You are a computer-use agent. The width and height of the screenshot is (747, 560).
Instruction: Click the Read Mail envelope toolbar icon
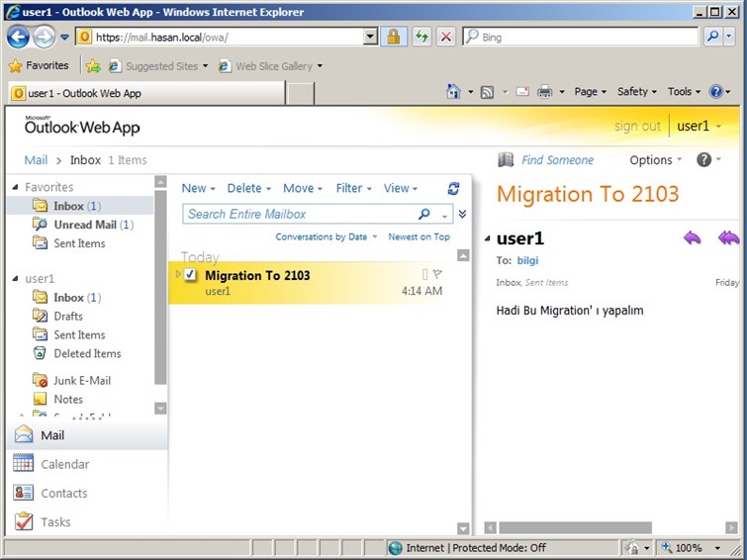point(522,91)
